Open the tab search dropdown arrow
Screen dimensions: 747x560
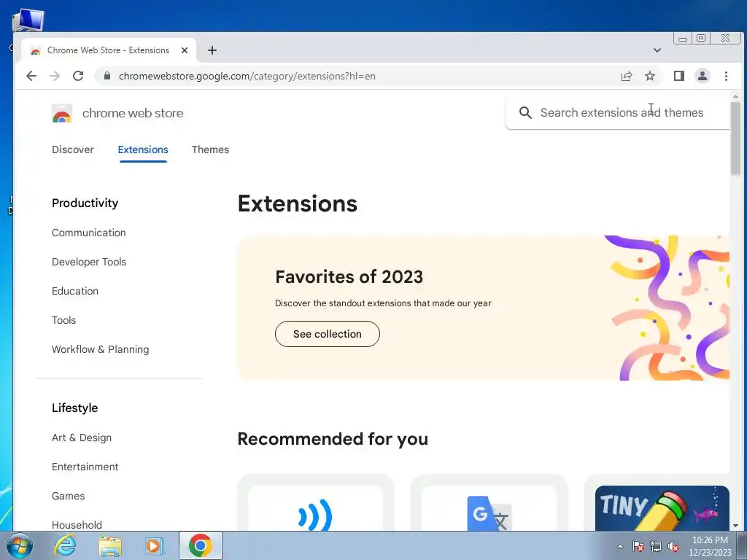657,50
